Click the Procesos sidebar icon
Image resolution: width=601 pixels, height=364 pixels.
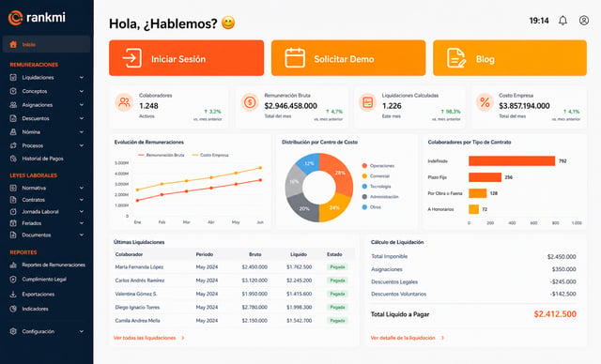tap(13, 145)
